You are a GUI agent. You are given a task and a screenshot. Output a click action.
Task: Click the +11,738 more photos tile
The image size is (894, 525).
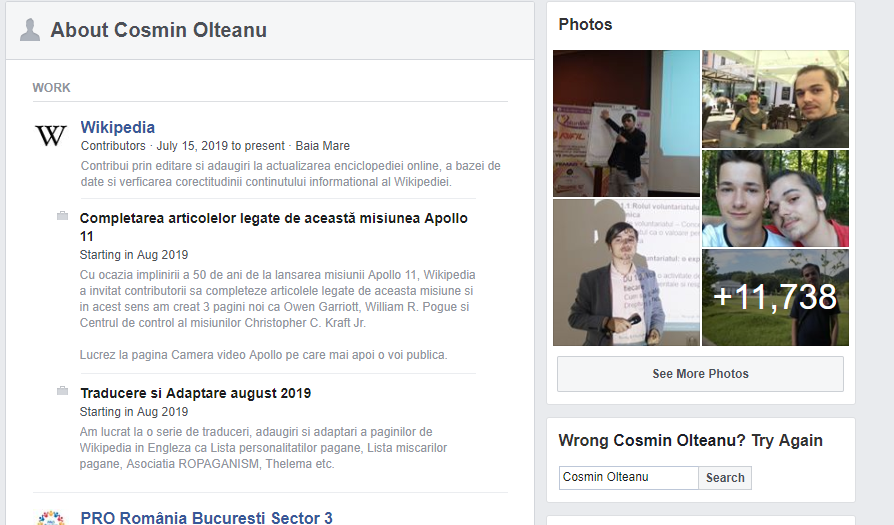click(775, 297)
